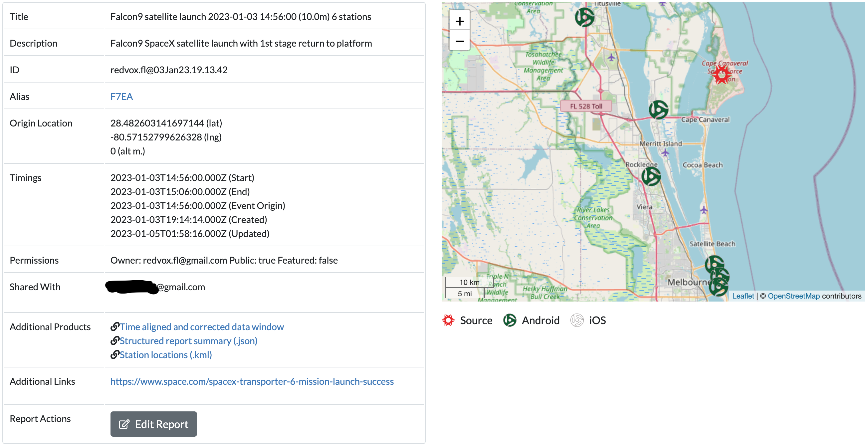Screen dimensions: 868x446
Task: Click the FL 528 Toll map label
Action: pos(586,106)
